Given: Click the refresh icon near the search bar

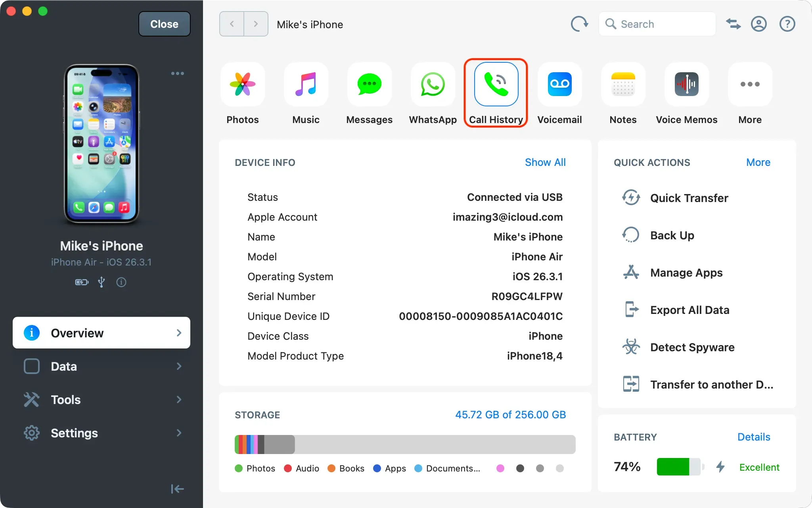Looking at the screenshot, I should 579,24.
